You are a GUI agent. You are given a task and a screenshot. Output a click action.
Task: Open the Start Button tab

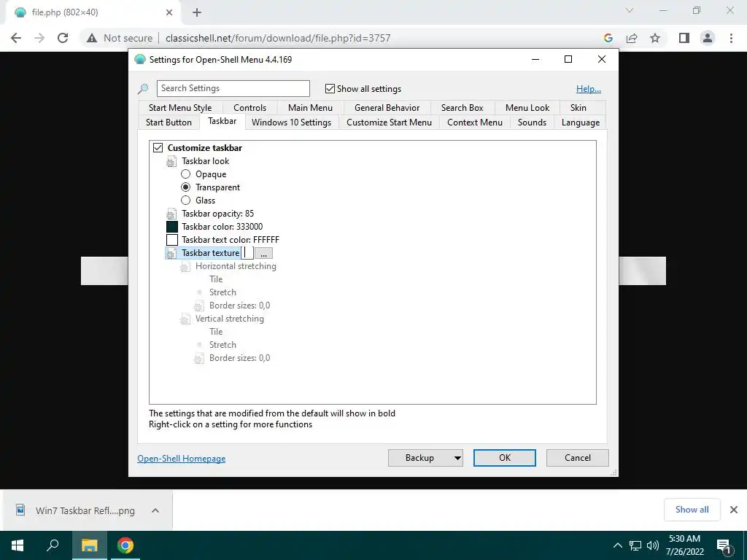coord(169,122)
